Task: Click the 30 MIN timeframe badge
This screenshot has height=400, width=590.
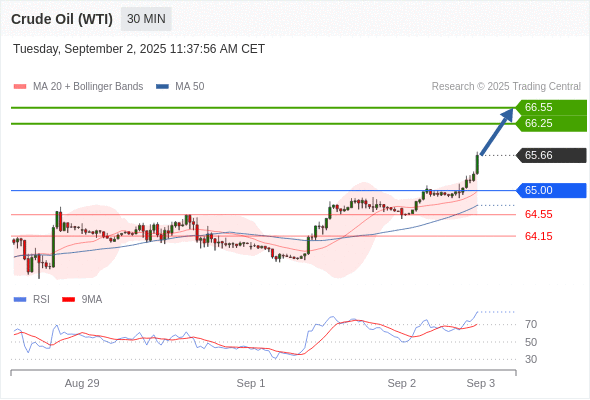Action: tap(146, 19)
